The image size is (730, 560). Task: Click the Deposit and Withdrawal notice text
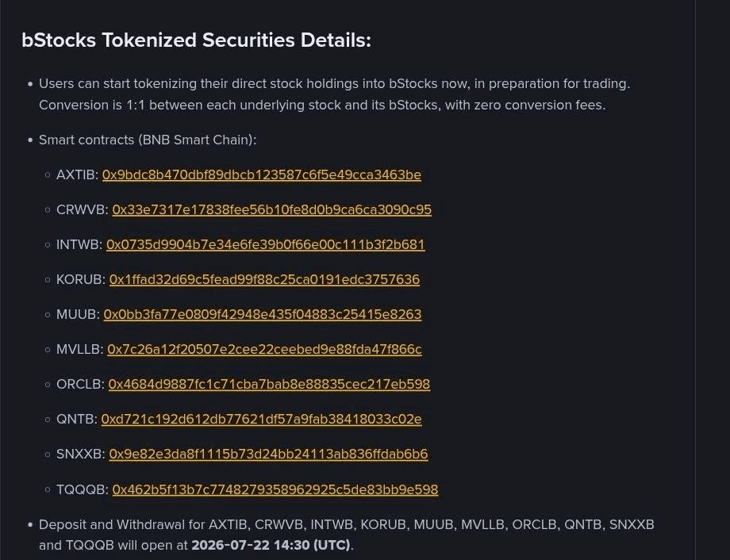(347, 535)
